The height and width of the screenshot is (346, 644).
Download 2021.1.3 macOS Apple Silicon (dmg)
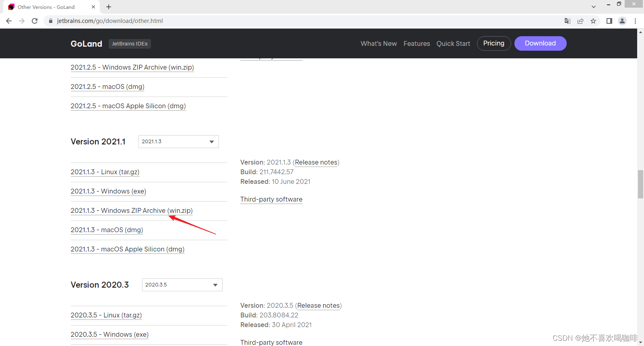128,249
